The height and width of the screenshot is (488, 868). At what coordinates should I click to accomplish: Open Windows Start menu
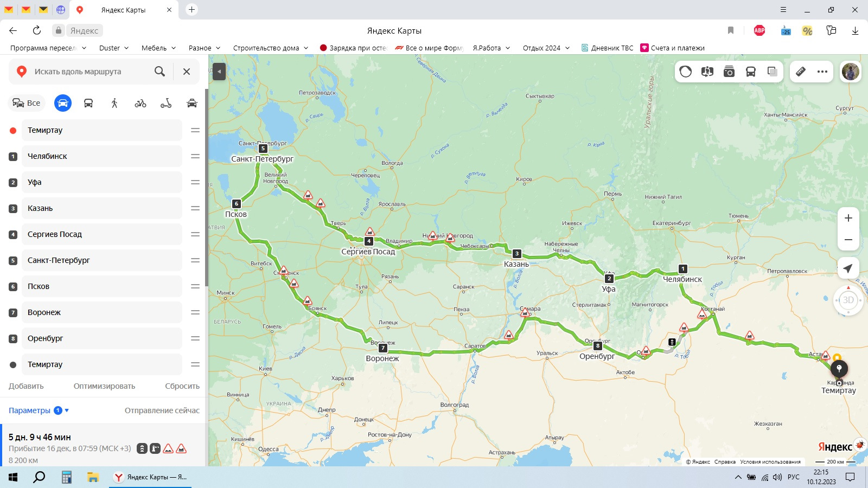[13, 477]
